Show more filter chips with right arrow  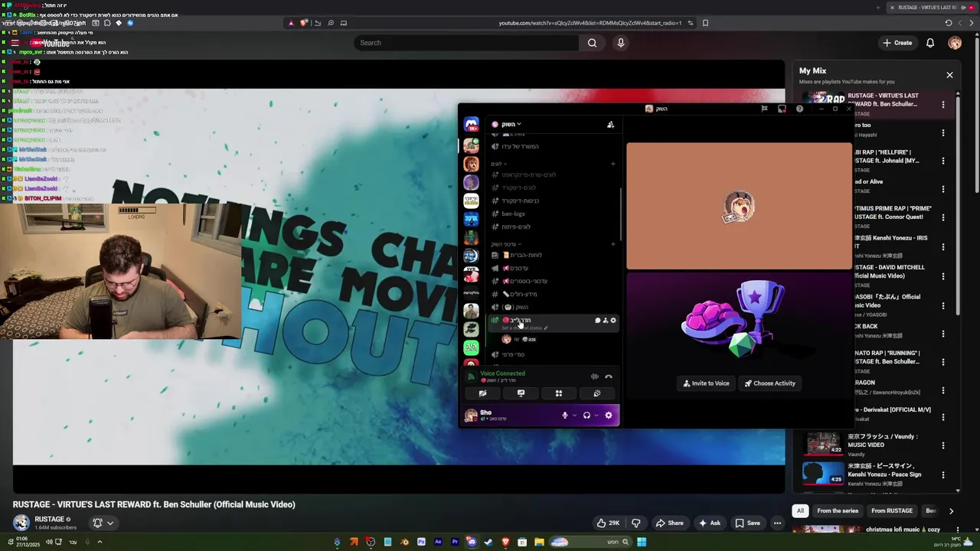point(951,510)
